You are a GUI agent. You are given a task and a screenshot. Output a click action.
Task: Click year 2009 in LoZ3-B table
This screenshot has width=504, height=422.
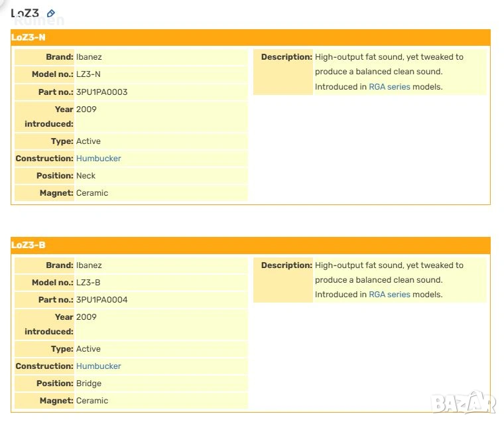(86, 317)
